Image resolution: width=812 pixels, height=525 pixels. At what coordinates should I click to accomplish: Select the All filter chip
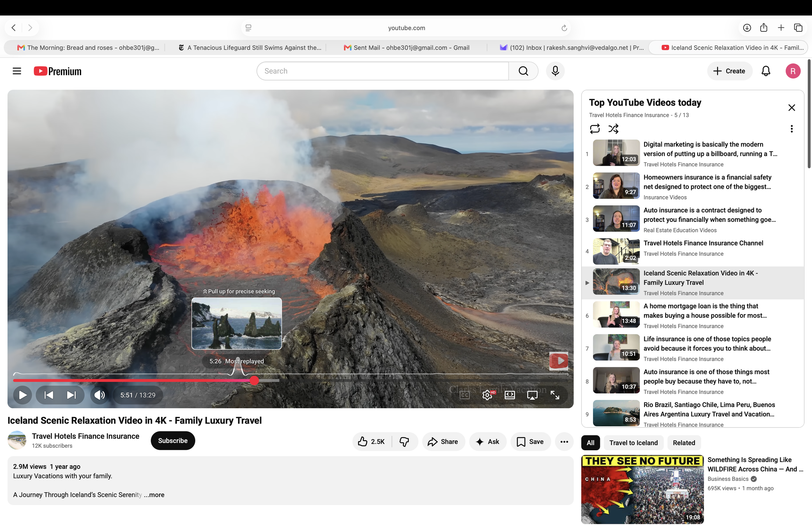[590, 443]
